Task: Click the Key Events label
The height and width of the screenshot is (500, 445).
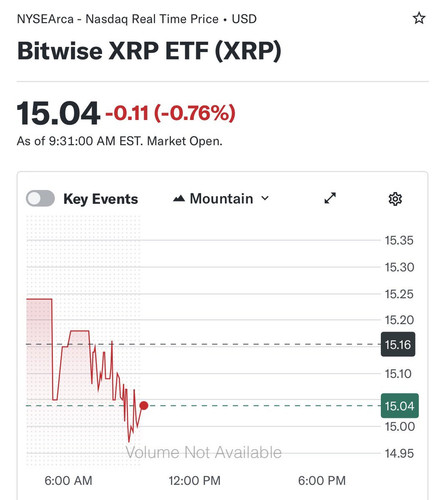Action: pyautogui.click(x=101, y=199)
